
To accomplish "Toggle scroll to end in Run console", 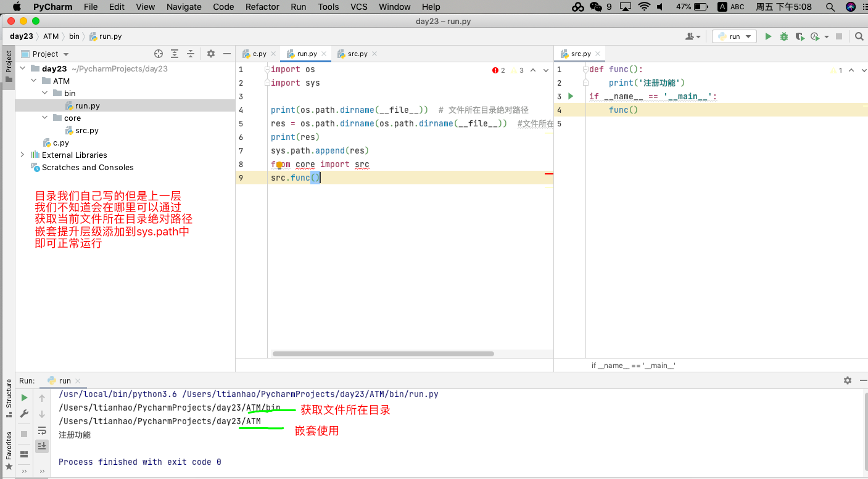I will point(42,446).
